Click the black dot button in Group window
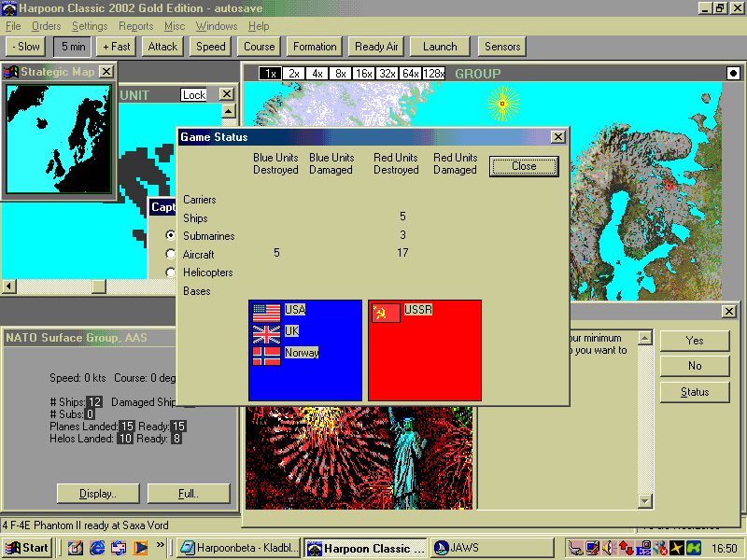 coord(733,74)
